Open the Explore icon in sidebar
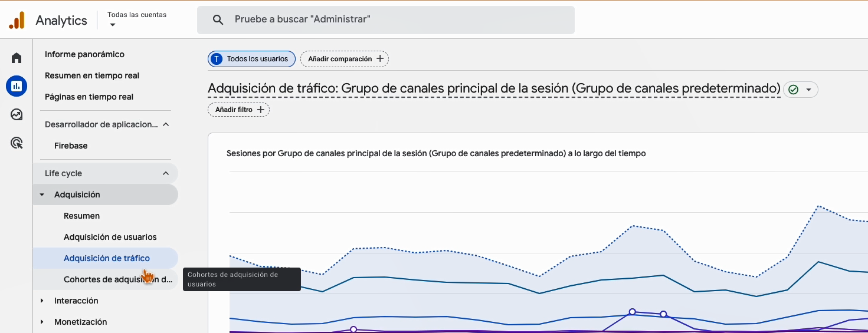 point(17,114)
